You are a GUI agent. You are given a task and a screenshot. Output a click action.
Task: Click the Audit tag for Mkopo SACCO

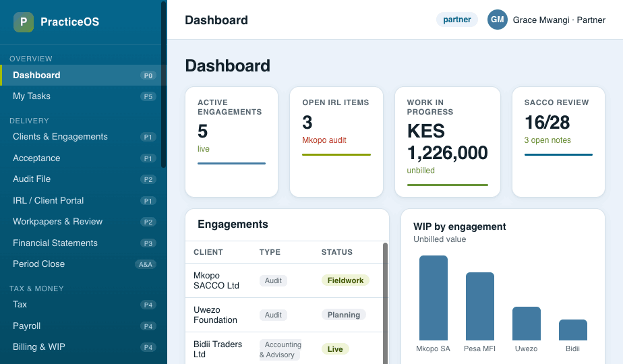point(273,280)
